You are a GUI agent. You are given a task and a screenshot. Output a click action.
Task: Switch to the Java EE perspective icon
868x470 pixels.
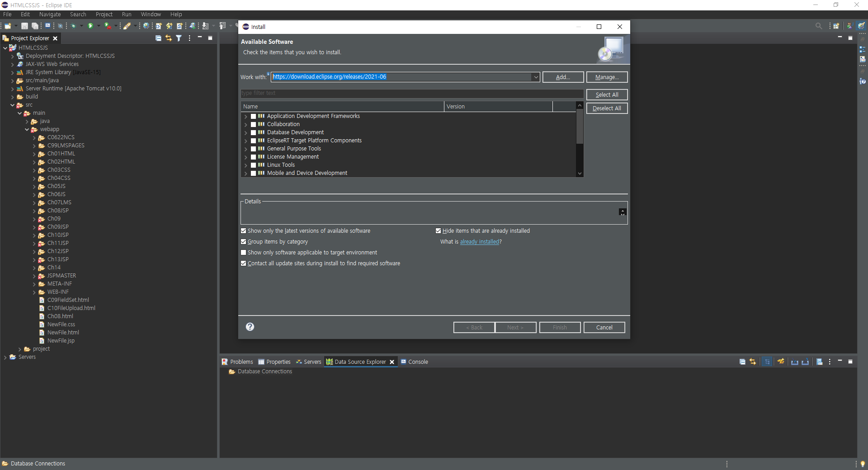849,26
